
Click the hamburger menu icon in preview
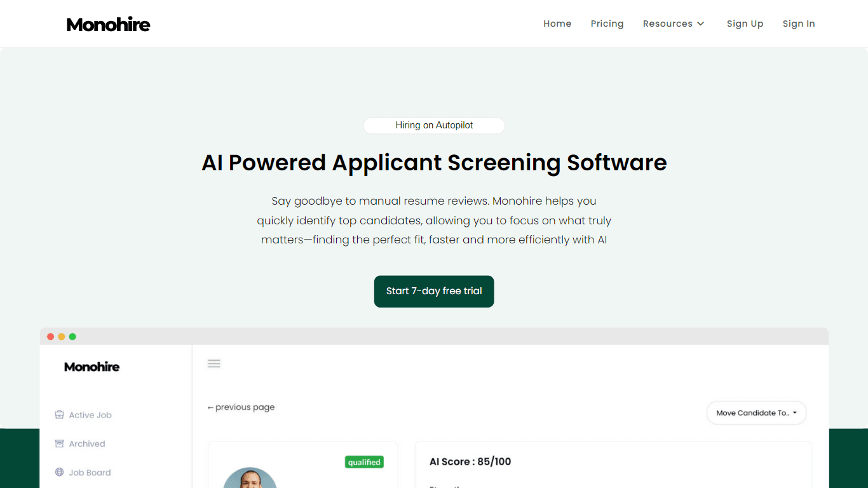(x=214, y=363)
